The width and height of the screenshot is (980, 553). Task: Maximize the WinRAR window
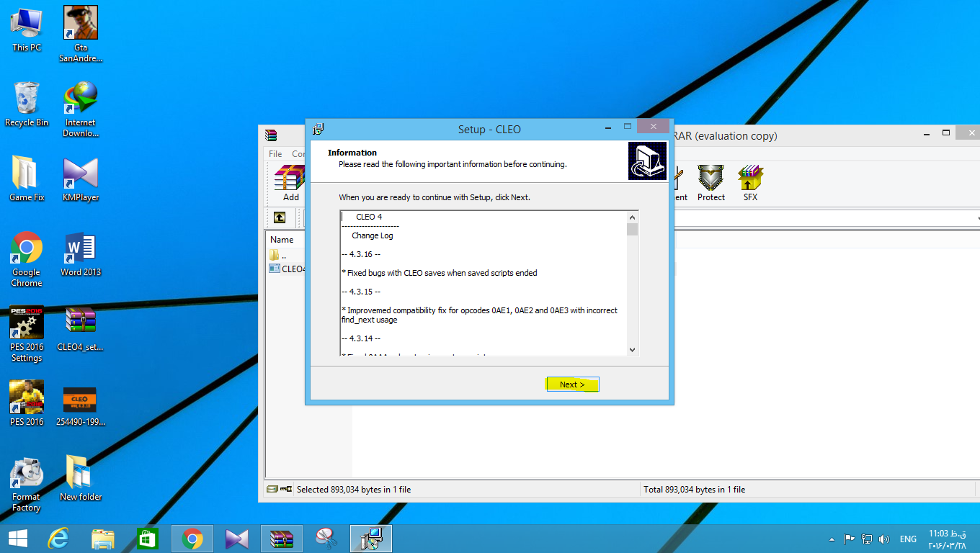click(946, 133)
